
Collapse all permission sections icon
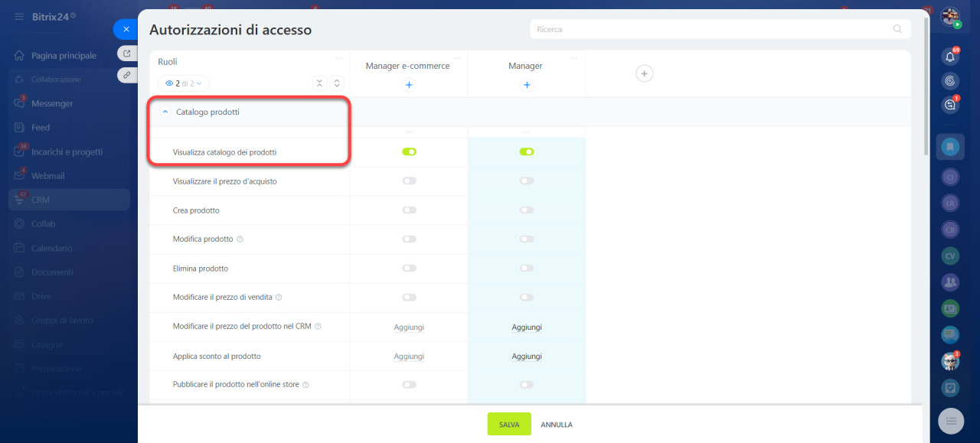[320, 83]
